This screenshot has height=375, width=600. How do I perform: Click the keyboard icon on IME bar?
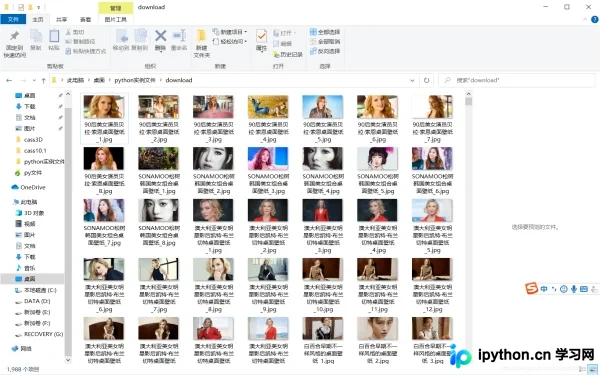584,289
